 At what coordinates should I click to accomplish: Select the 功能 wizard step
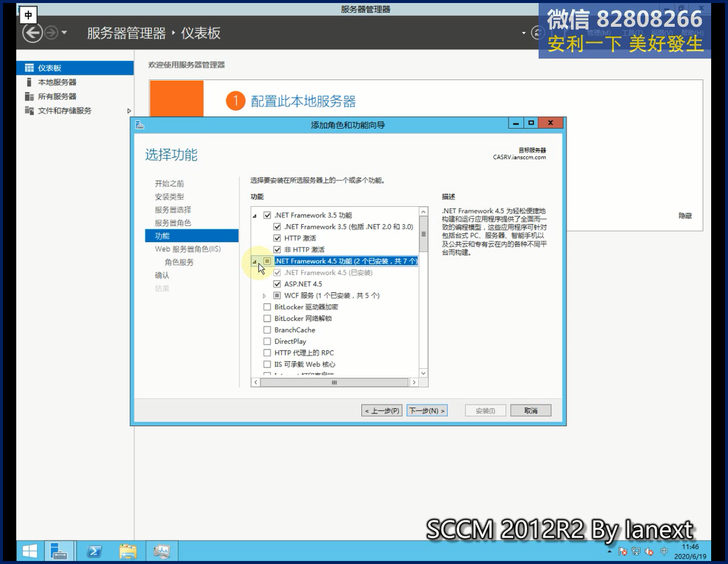click(192, 236)
